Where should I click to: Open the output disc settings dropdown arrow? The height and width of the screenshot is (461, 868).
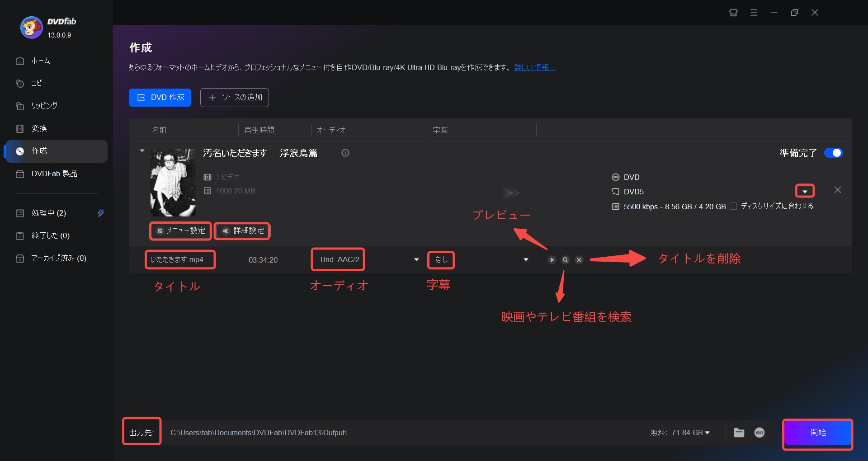coord(805,191)
